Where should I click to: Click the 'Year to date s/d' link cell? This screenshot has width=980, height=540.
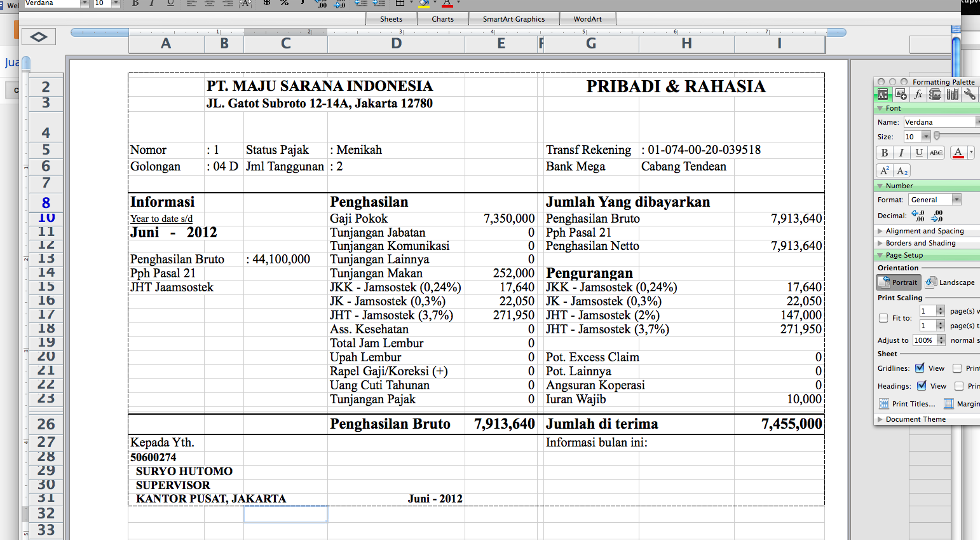(161, 219)
